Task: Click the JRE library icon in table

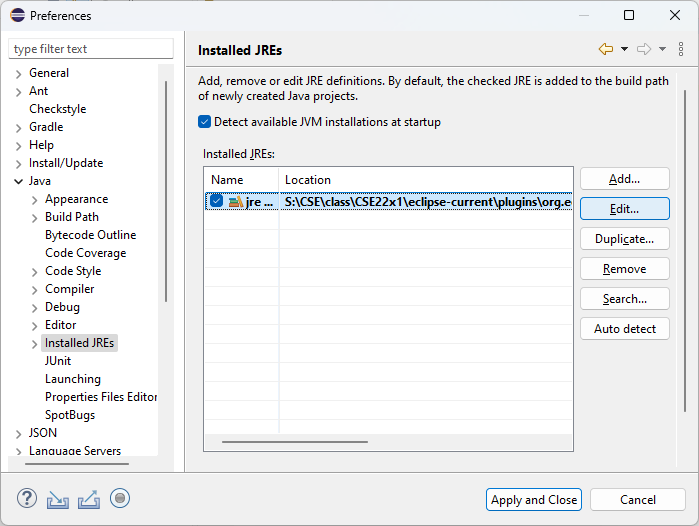Action: pyautogui.click(x=235, y=202)
